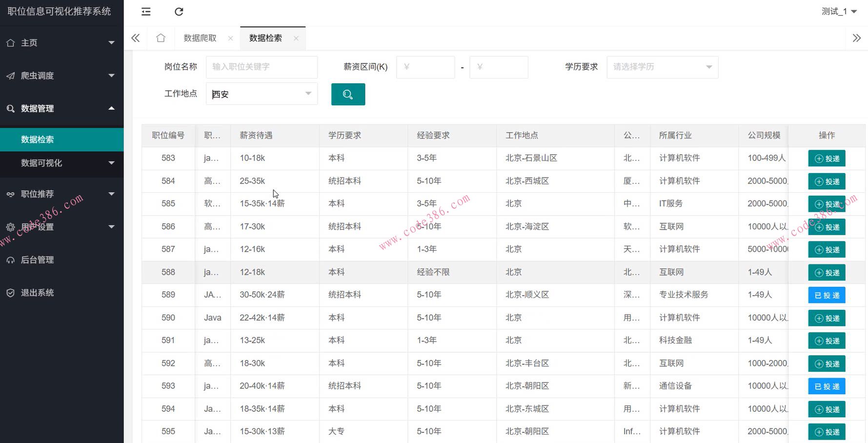Screen dimensions: 868x443
Task: Select the 主页 home icon in sidebar
Action: (11, 43)
